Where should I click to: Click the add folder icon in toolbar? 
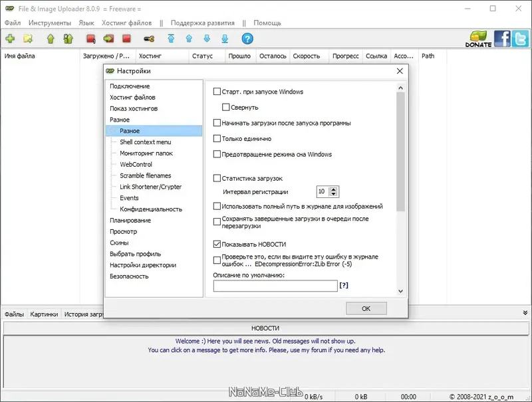point(28,39)
